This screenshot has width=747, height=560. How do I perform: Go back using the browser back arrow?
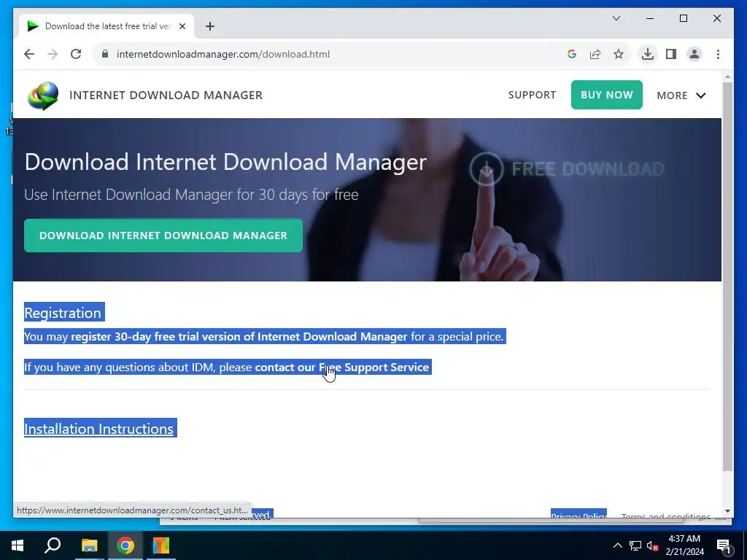[x=29, y=54]
